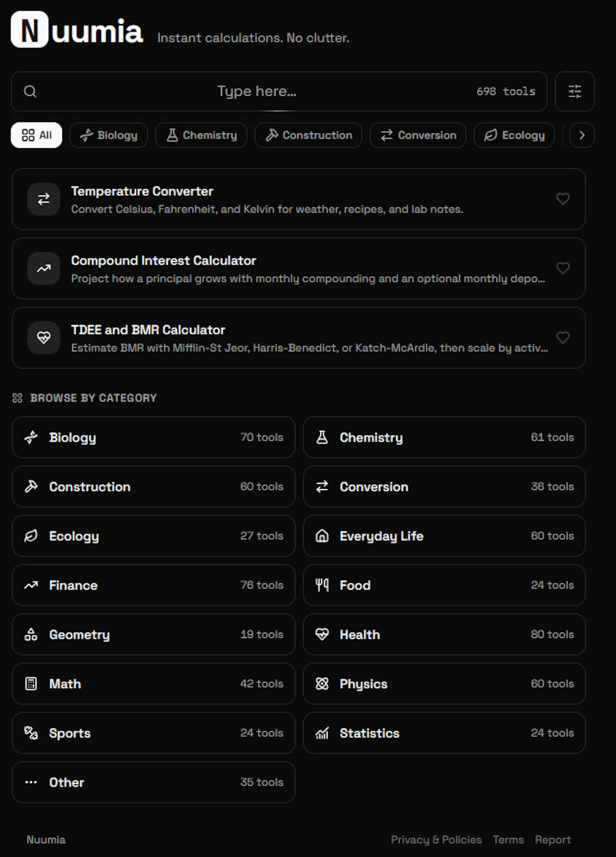Open the Everyday Life category
616x857 pixels.
(444, 536)
